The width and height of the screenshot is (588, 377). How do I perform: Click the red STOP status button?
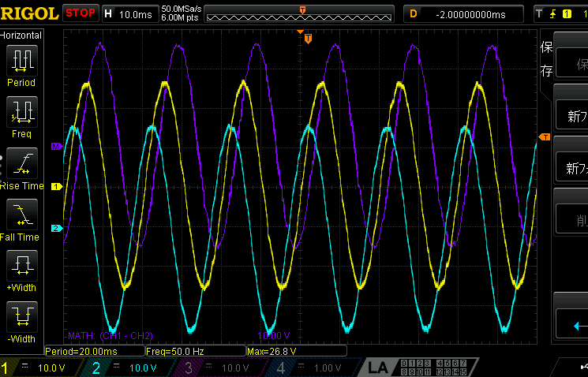click(81, 13)
